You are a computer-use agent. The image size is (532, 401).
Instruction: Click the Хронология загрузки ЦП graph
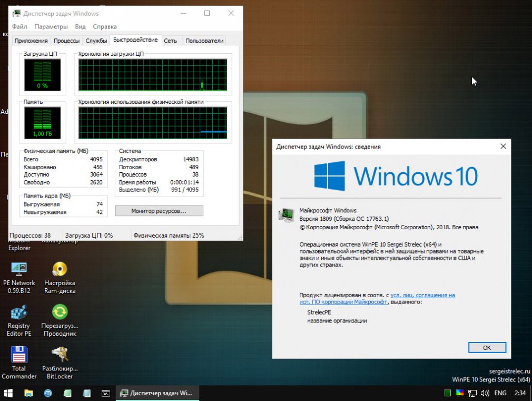pos(153,75)
